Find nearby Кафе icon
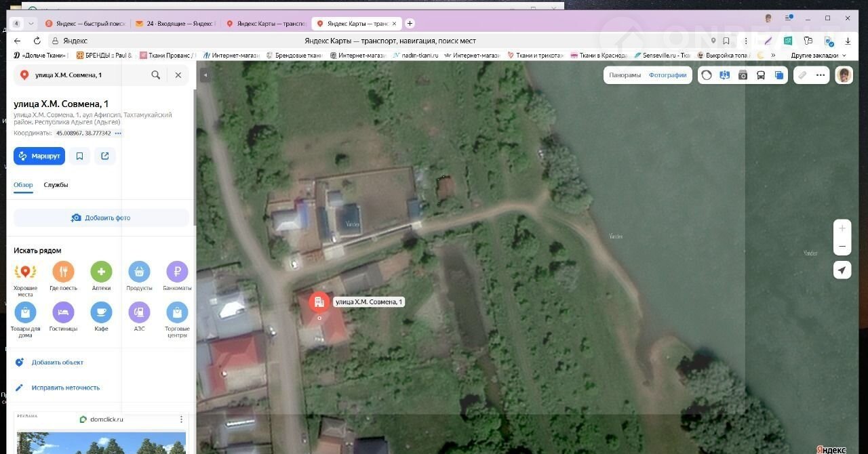 pyautogui.click(x=101, y=312)
